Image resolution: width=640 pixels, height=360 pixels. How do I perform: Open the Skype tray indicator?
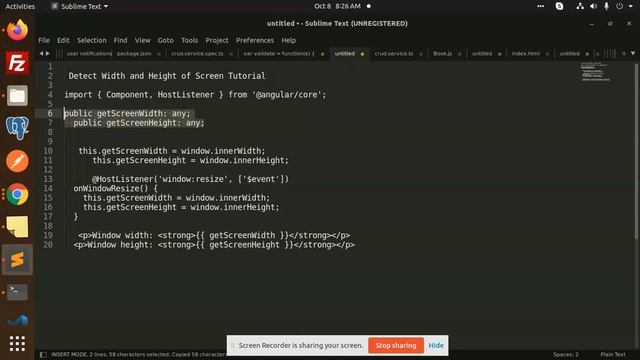pyautogui.click(x=559, y=6)
